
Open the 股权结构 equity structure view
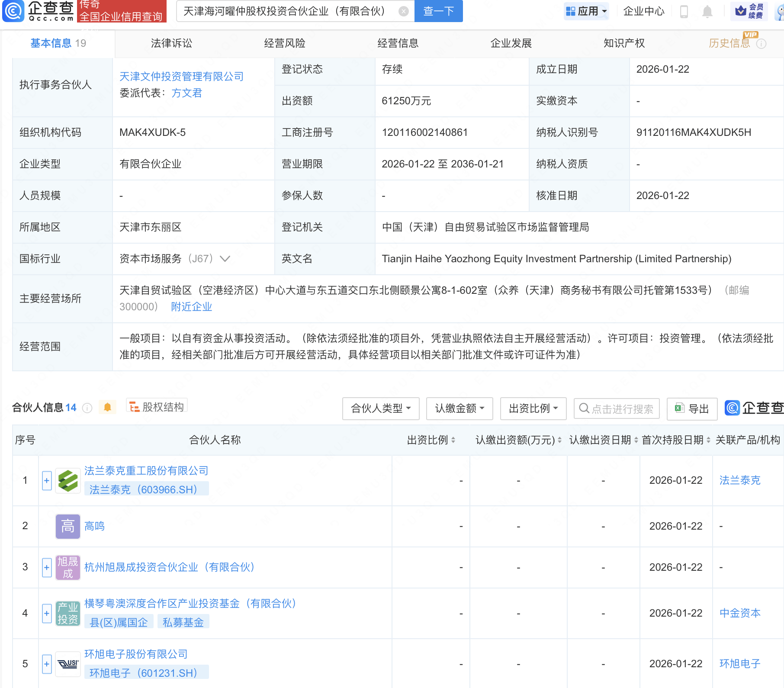point(157,407)
